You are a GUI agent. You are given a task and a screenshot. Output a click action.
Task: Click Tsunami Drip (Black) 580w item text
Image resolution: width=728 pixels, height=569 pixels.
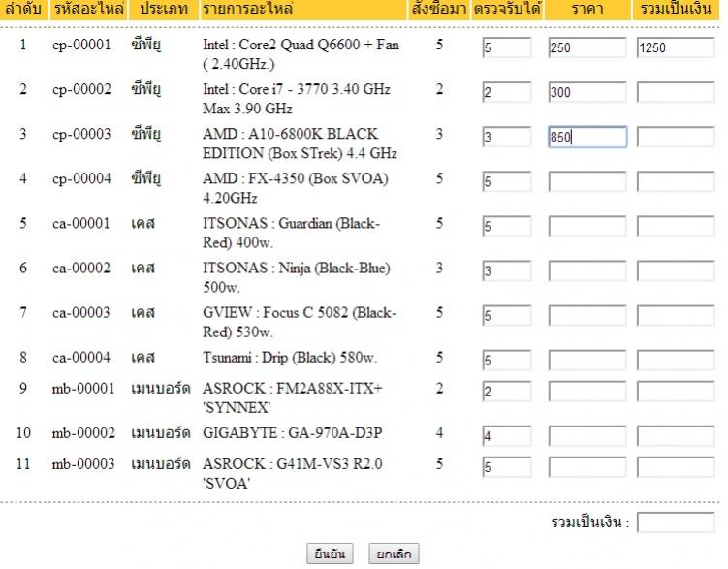pos(290,358)
